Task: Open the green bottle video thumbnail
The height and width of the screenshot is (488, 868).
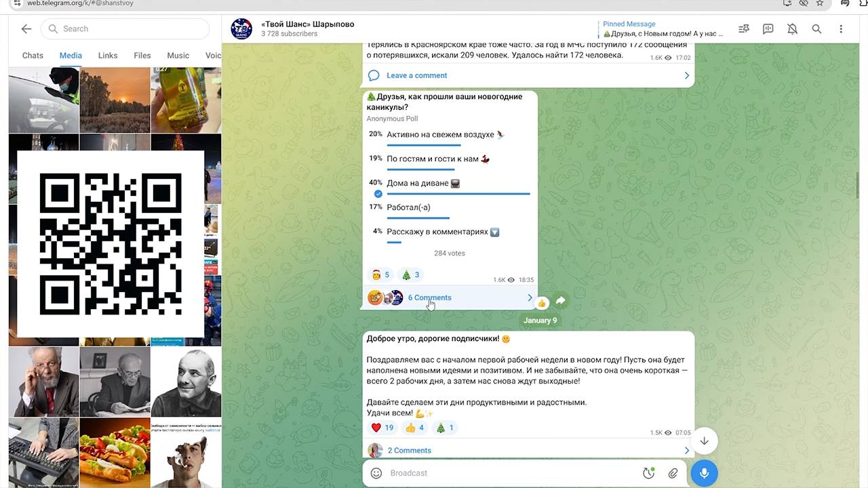Action: (186, 100)
